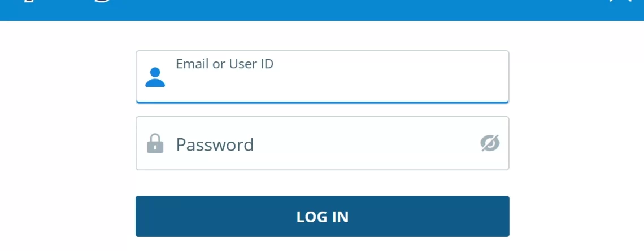The image size is (644, 251).
Task: Toggle password visibility with the crossed-eye icon
Action: click(x=490, y=143)
